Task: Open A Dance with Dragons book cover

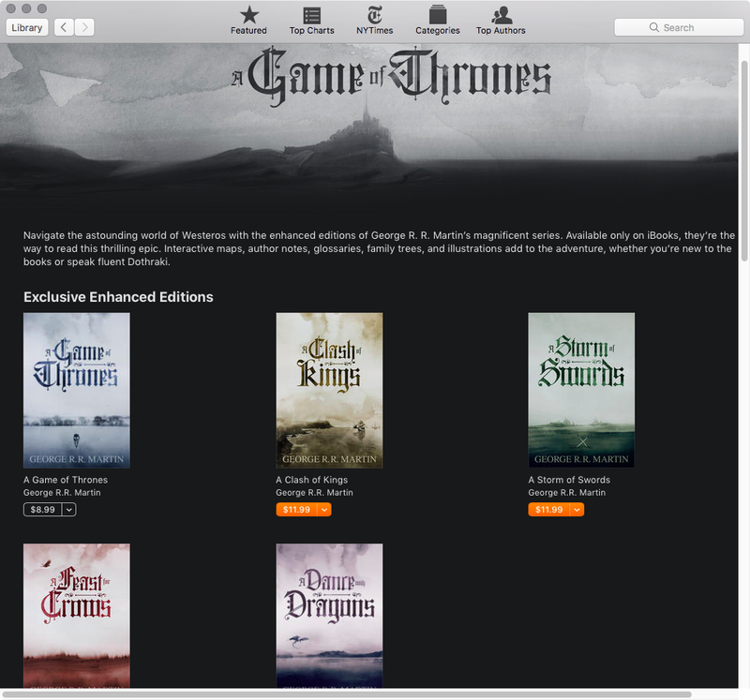Action: tap(329, 616)
